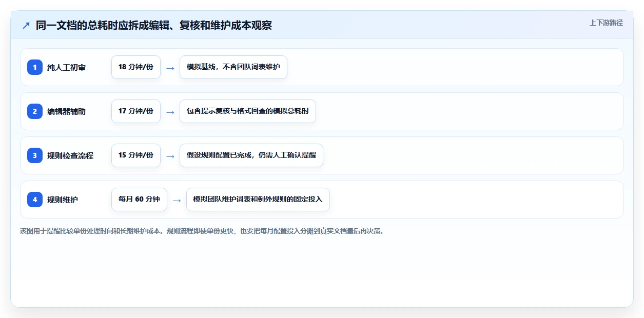Screen dimensions: 644x318
Task: Click the 17 分钟/份 value chip
Action: pyautogui.click(x=136, y=111)
